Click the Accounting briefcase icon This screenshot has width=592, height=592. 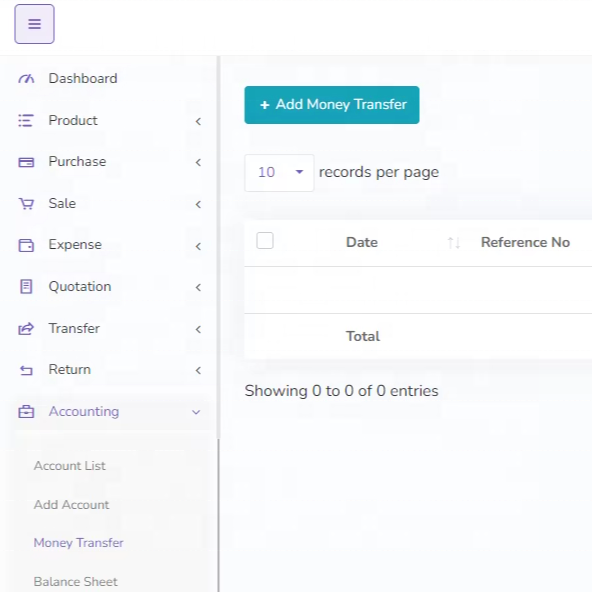pos(26,412)
